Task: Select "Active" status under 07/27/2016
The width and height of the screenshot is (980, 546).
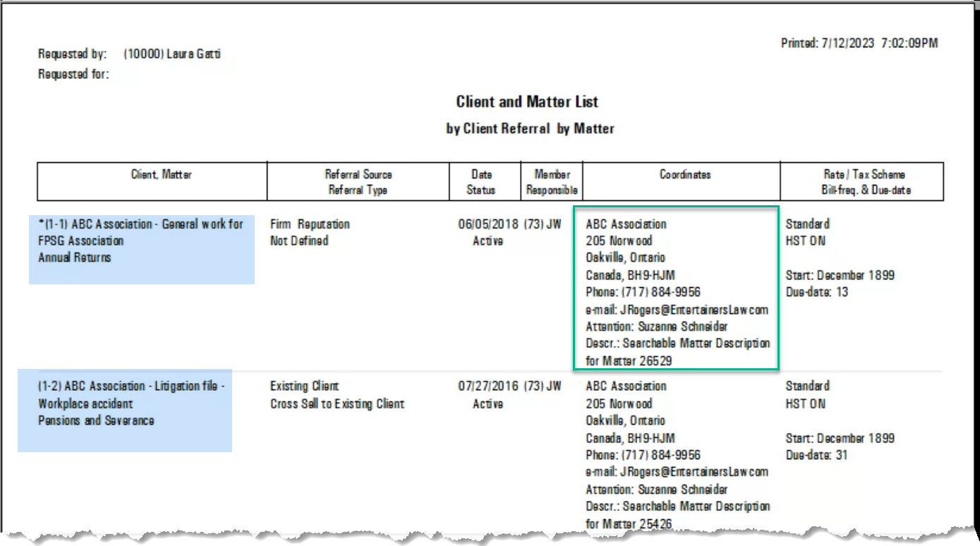Action: click(488, 404)
